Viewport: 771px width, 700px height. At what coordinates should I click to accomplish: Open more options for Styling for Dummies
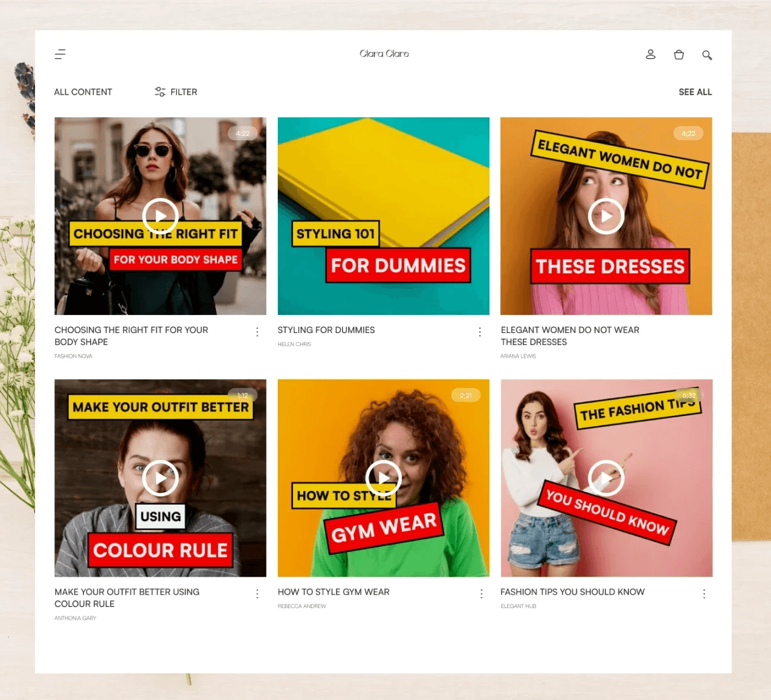(x=480, y=332)
